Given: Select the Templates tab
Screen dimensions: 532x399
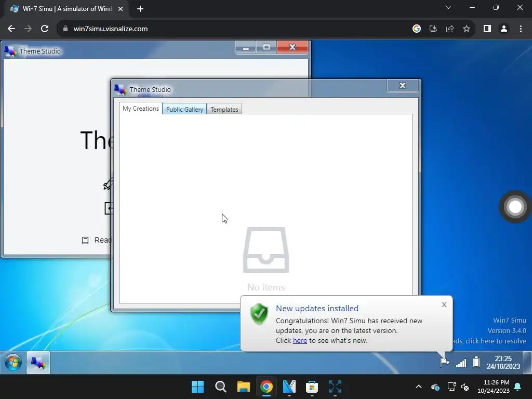Looking at the screenshot, I should (x=224, y=109).
